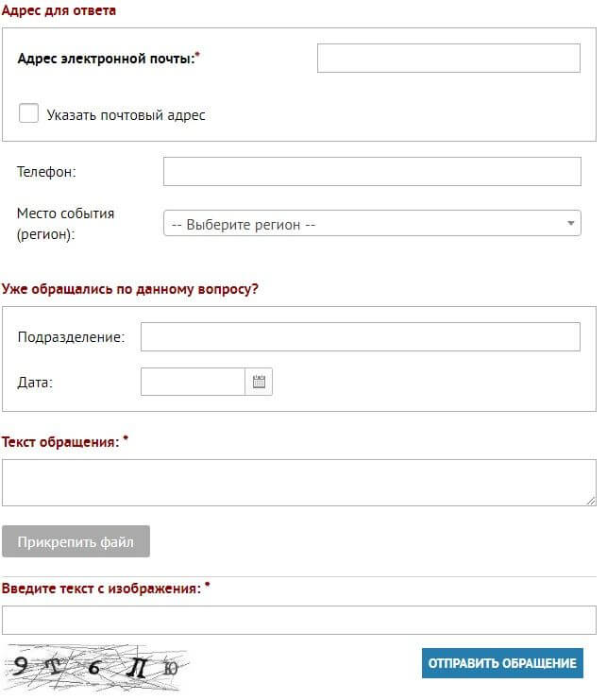Click the 'Прикрепить файл' button
This screenshot has width=607, height=700.
[x=76, y=542]
